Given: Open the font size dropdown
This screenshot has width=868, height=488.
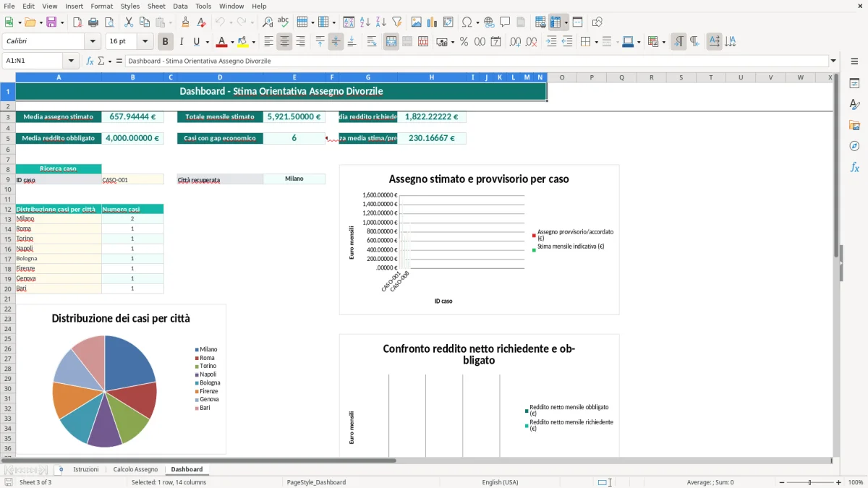Looking at the screenshot, I should coord(145,42).
